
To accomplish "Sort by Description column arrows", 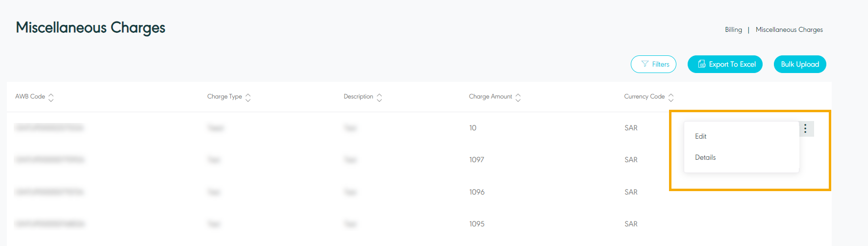I will pyautogui.click(x=379, y=97).
